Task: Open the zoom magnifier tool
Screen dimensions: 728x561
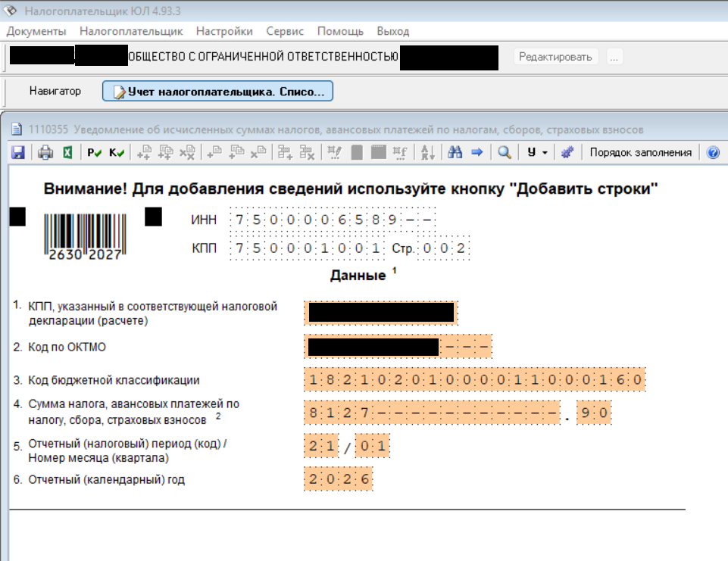Action: (x=505, y=152)
